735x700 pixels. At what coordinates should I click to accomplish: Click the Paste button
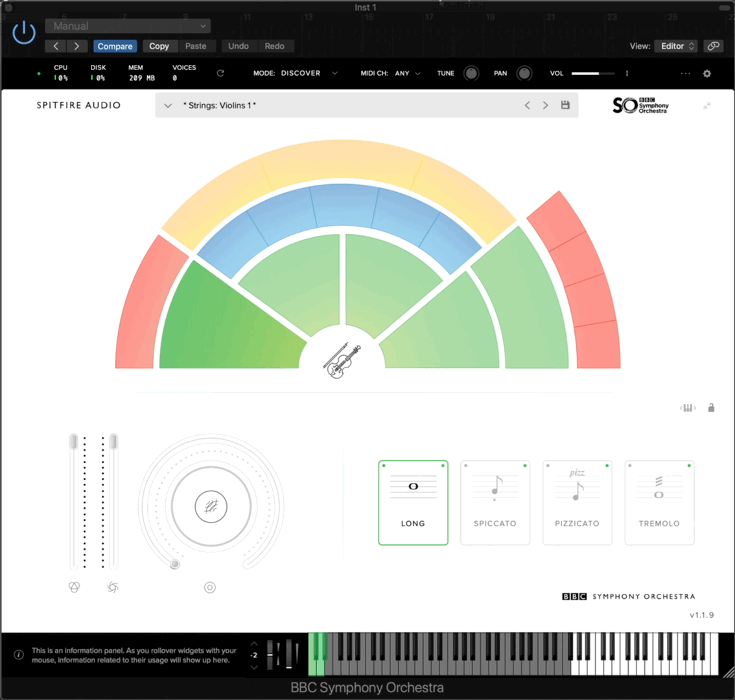(x=196, y=46)
